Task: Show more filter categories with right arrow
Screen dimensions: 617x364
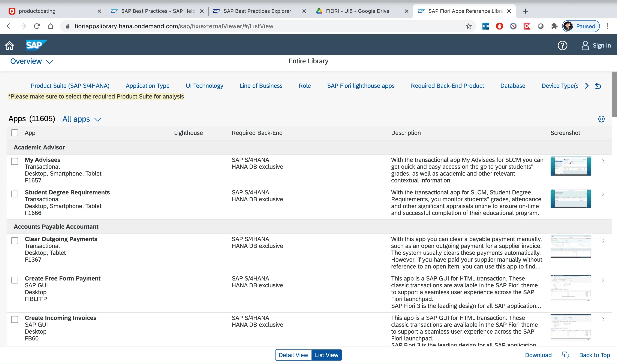Action: pyautogui.click(x=587, y=86)
